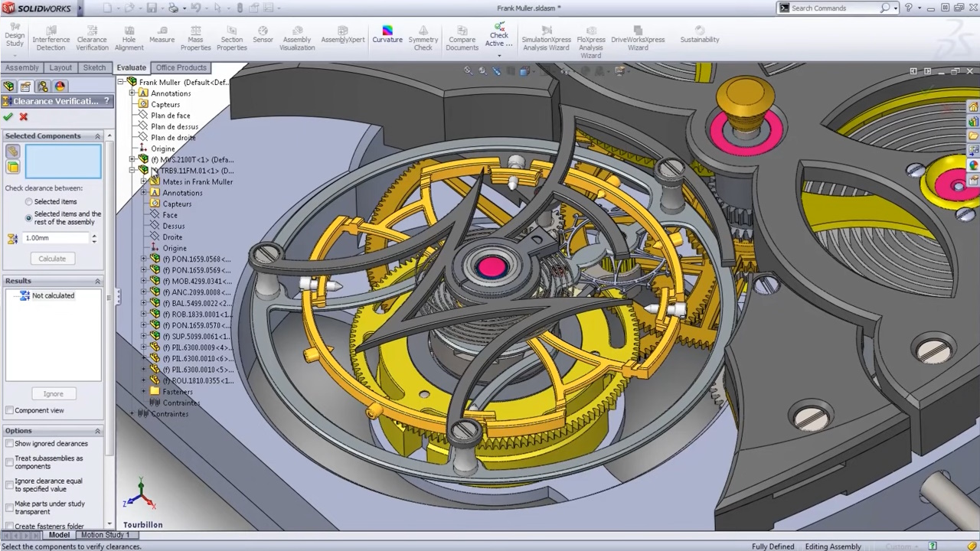Switch to the Sketch tab

point(94,67)
